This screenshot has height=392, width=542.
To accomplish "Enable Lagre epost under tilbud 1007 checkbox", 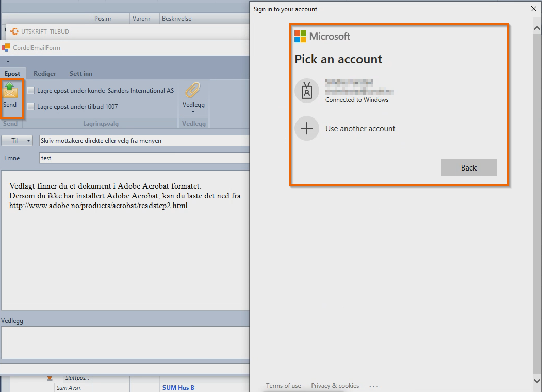I will pyautogui.click(x=31, y=107).
